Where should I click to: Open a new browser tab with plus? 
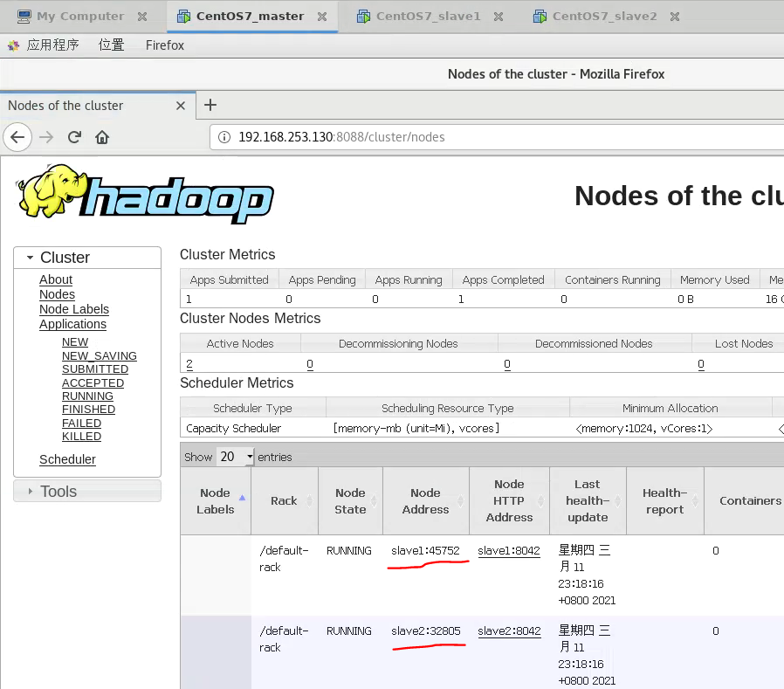[x=210, y=105]
